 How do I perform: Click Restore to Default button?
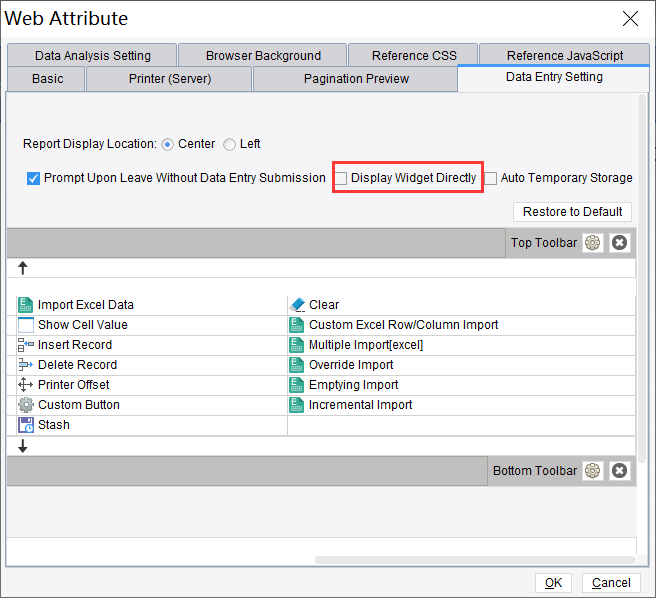click(x=572, y=212)
